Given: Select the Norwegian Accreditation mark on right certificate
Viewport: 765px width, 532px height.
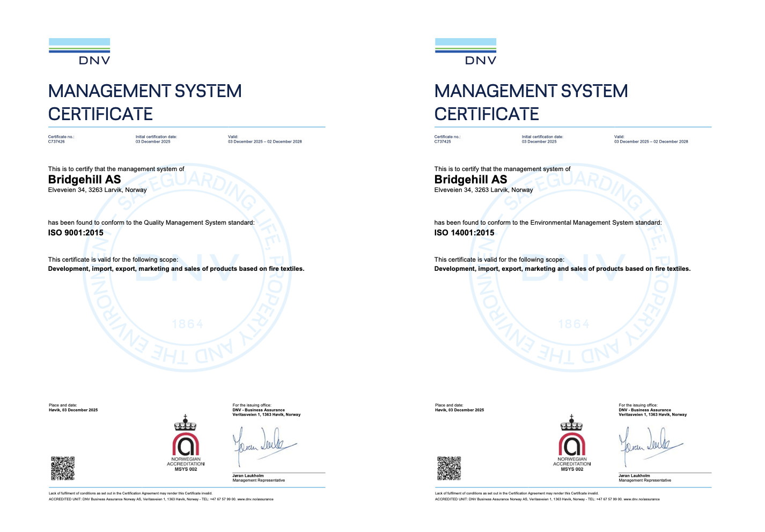Looking at the screenshot, I should pyautogui.click(x=572, y=444).
